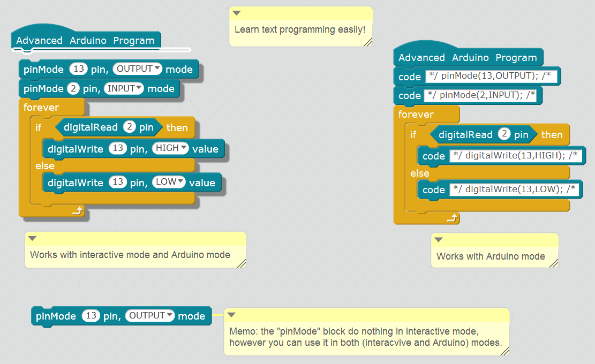Collapse the Memo comment about pinMode
This screenshot has height=364, width=595.
(231, 315)
